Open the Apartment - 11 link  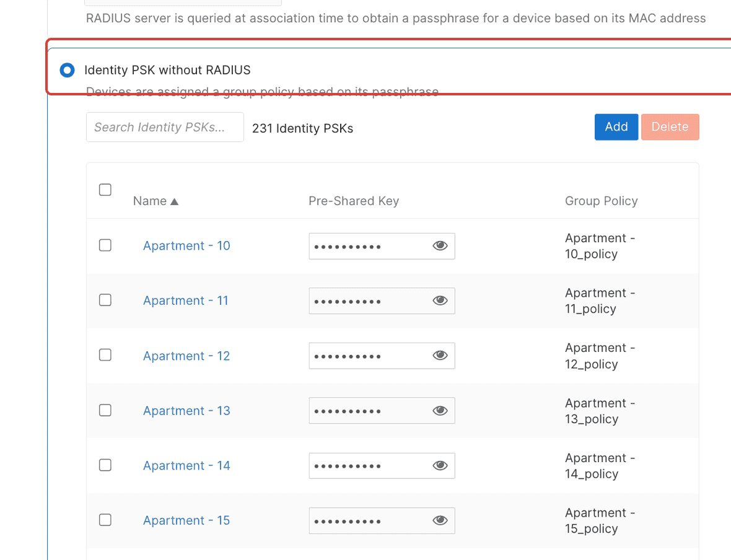[186, 300]
